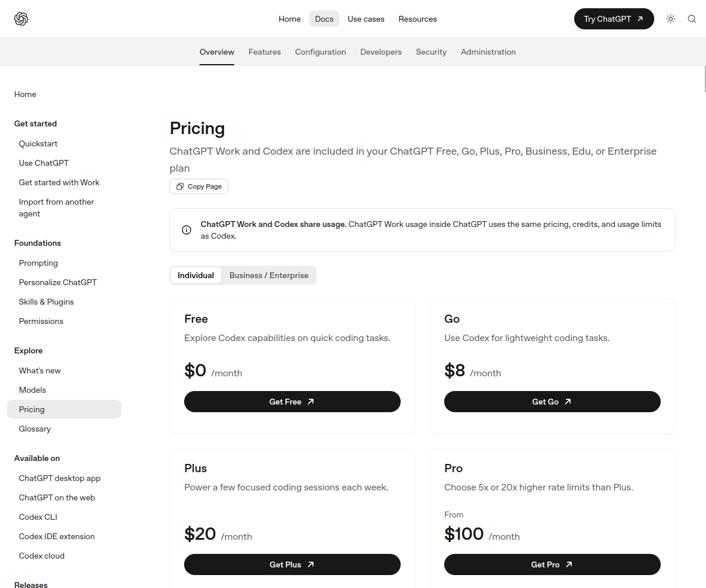Click the OpenAI logo icon
The image size is (706, 588).
[x=21, y=19]
